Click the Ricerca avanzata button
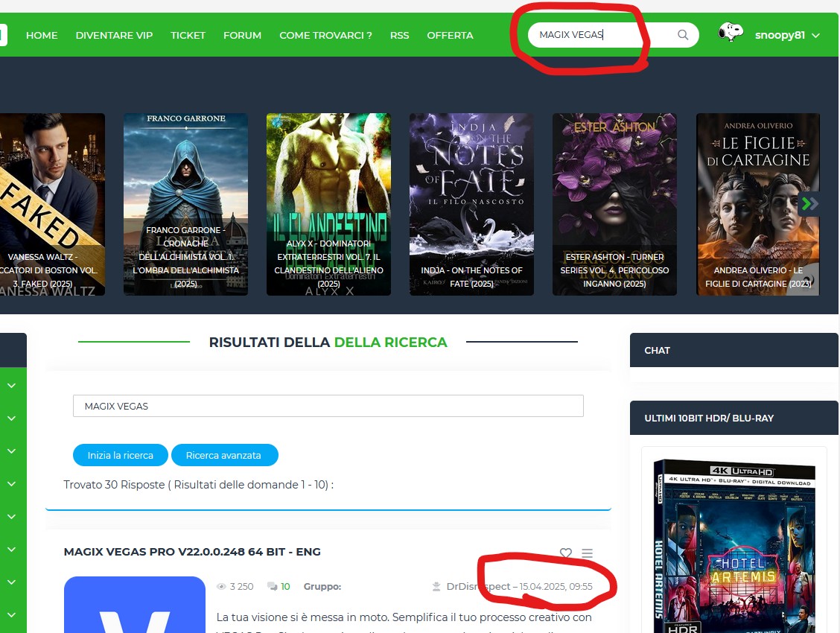840x633 pixels. 224,455
